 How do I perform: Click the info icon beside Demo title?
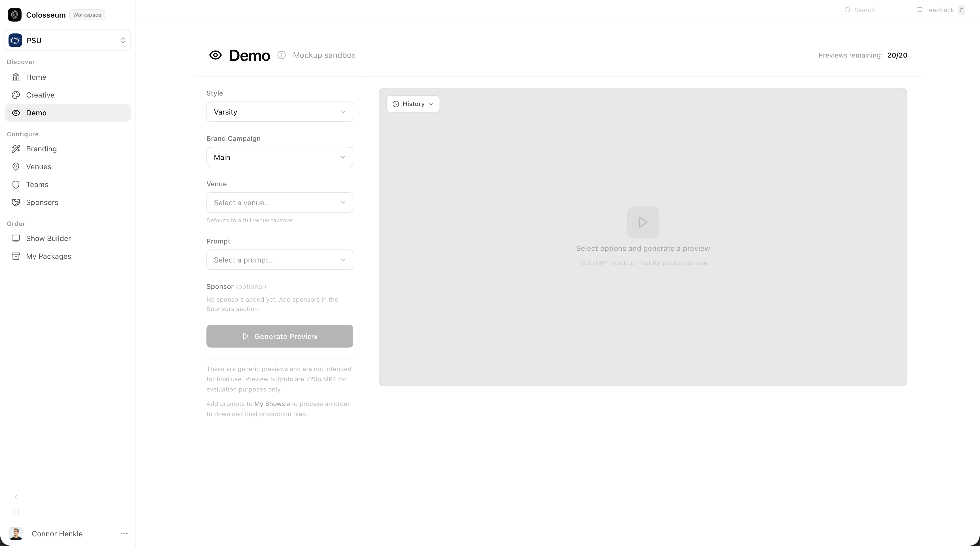click(282, 55)
